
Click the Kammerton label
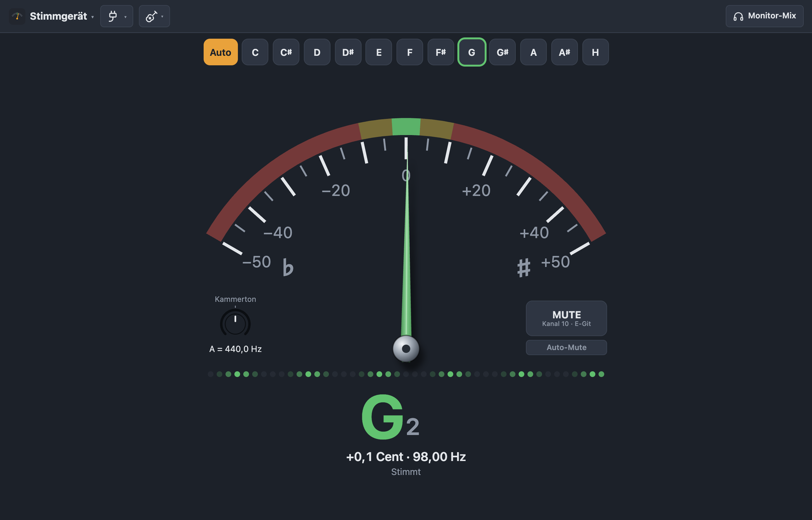235,299
